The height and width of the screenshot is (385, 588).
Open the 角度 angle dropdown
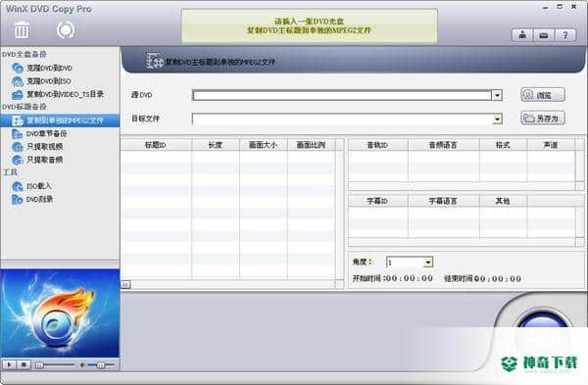(x=427, y=263)
